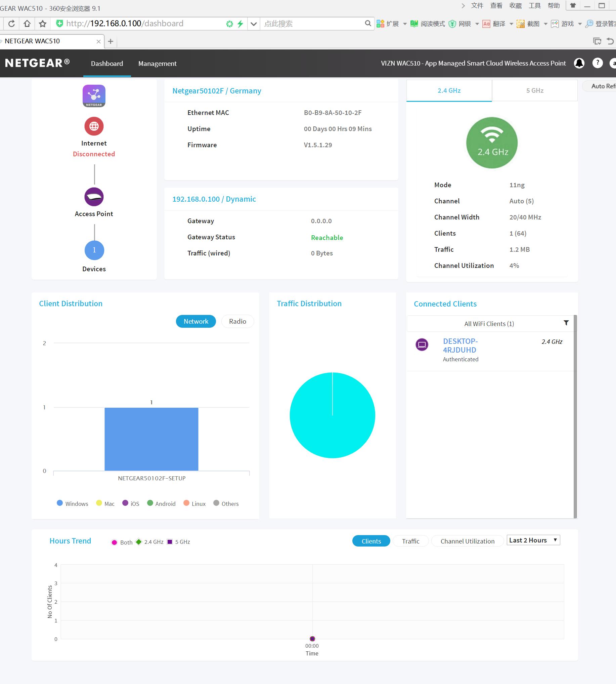Toggle the 2.4 GHz legend series in Hours Trend
Image resolution: width=616 pixels, height=684 pixels.
click(x=149, y=542)
